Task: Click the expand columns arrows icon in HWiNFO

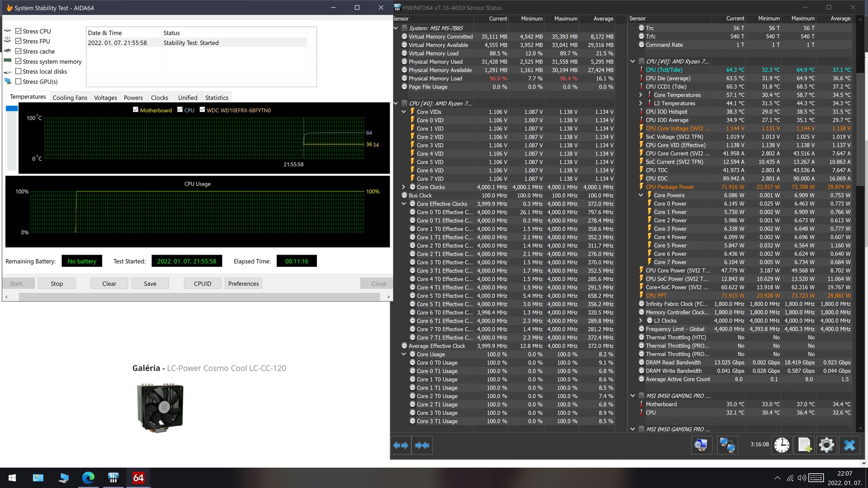Action: pos(401,445)
